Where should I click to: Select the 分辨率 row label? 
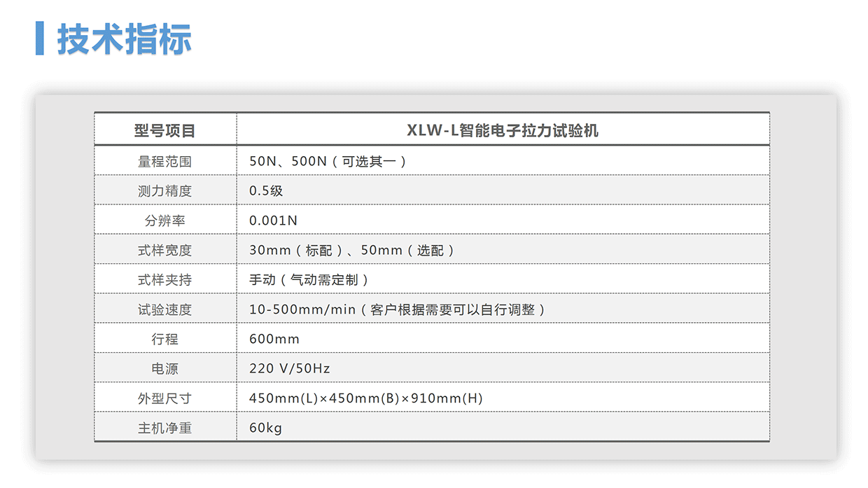click(x=165, y=221)
